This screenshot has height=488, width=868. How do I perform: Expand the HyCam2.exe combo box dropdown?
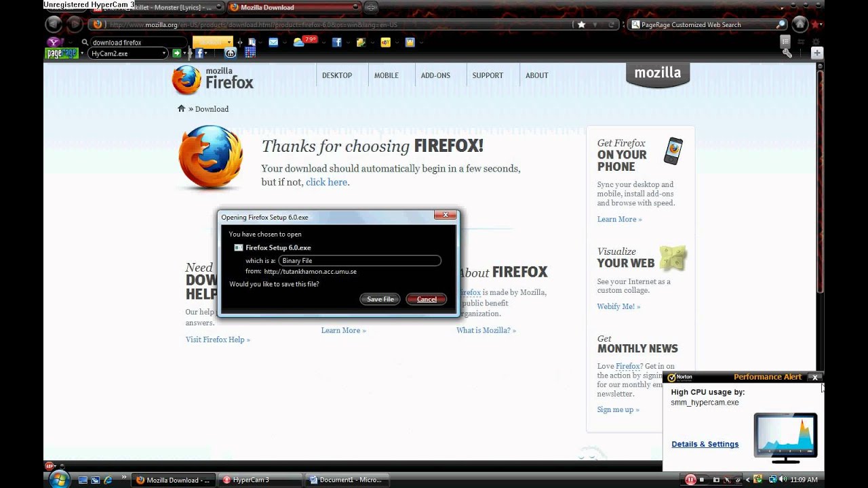[x=163, y=53]
